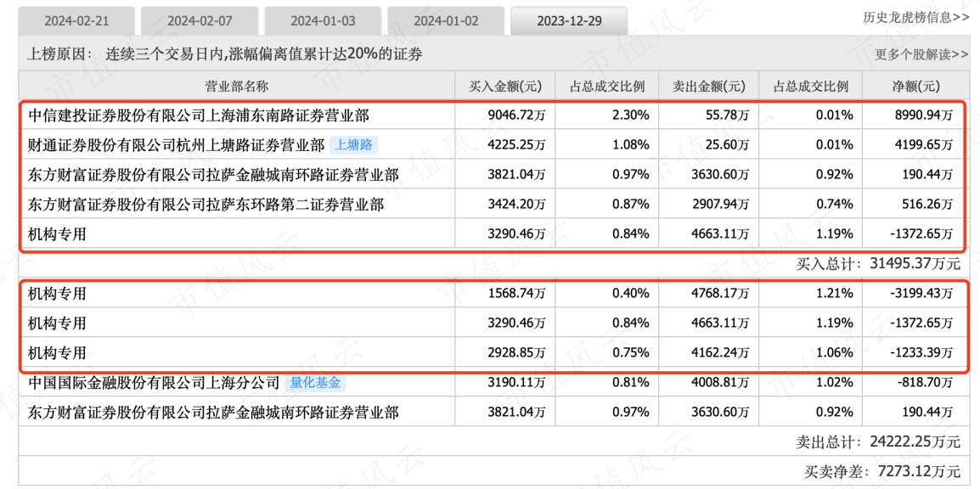Click 卖出金额(元) column header

708,87
